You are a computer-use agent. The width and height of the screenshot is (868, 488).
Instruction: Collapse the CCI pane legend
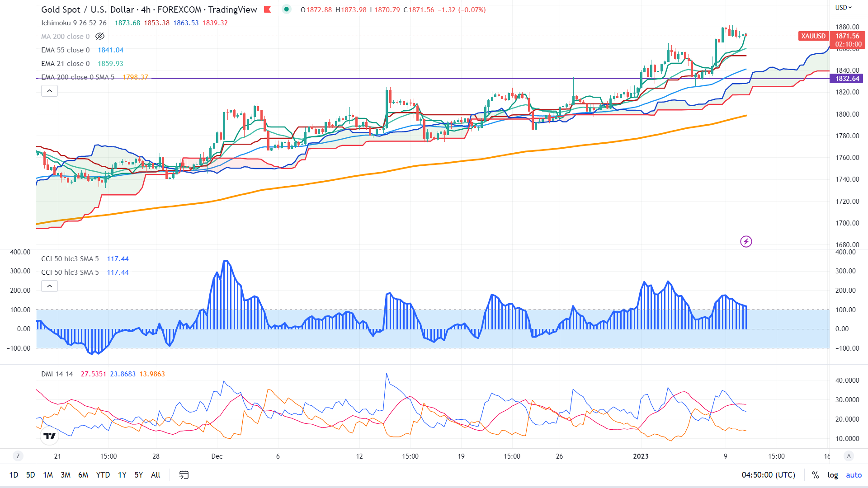tap(50, 286)
